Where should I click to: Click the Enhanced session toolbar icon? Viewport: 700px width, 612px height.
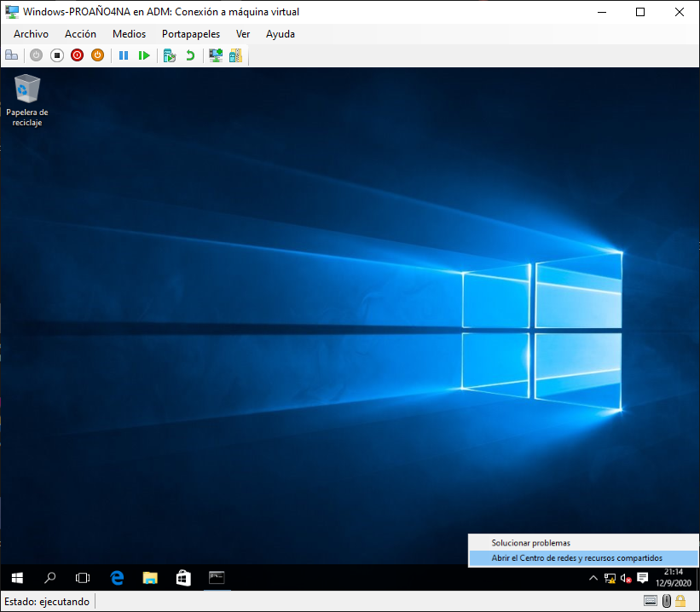click(216, 55)
